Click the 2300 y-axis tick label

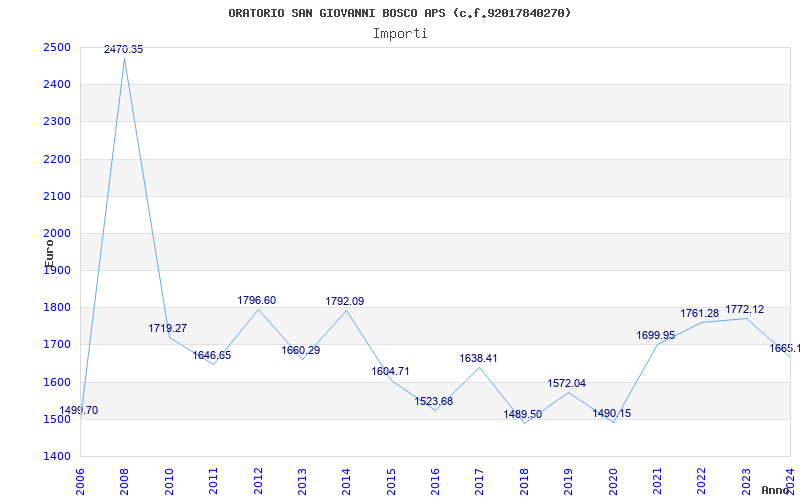pyautogui.click(x=57, y=122)
